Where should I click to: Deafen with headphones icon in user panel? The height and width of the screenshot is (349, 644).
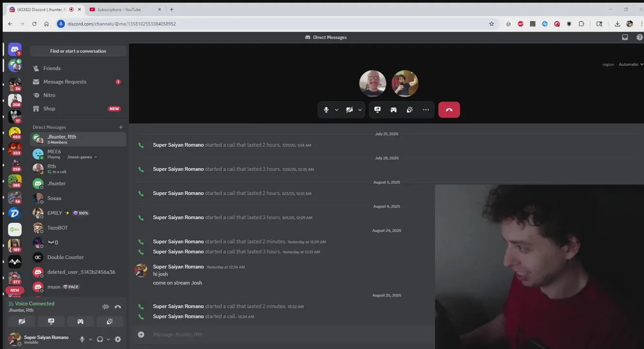pos(100,339)
